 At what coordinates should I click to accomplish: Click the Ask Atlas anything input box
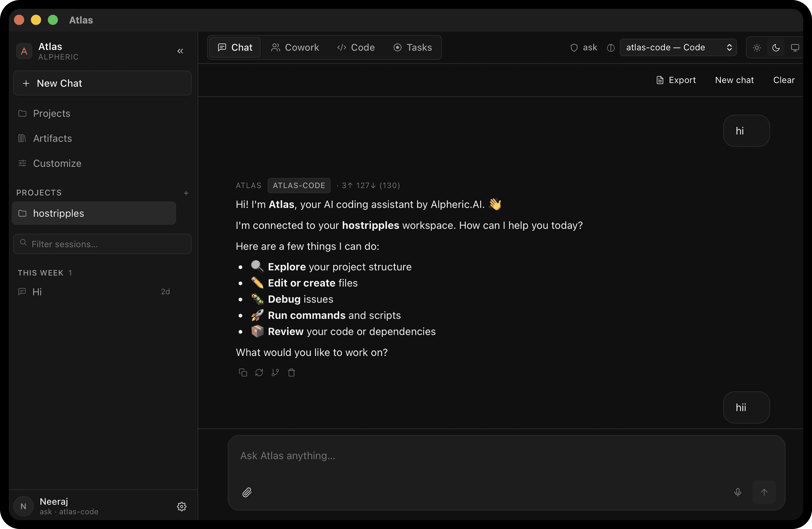(x=506, y=456)
